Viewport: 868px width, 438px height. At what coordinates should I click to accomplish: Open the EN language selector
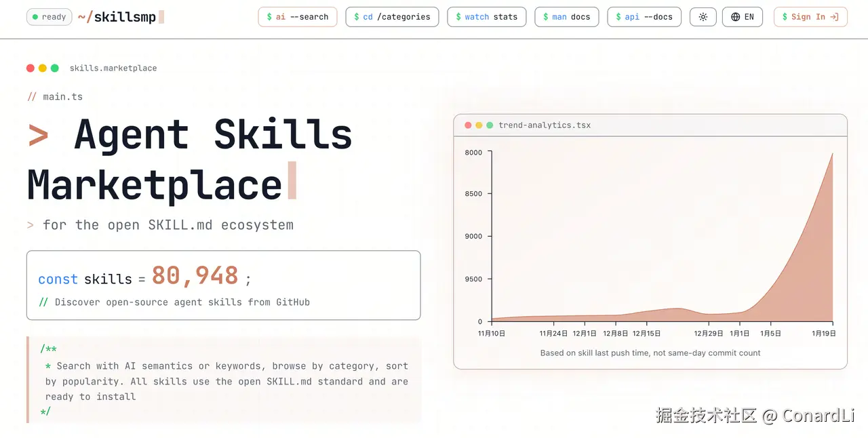(x=743, y=16)
